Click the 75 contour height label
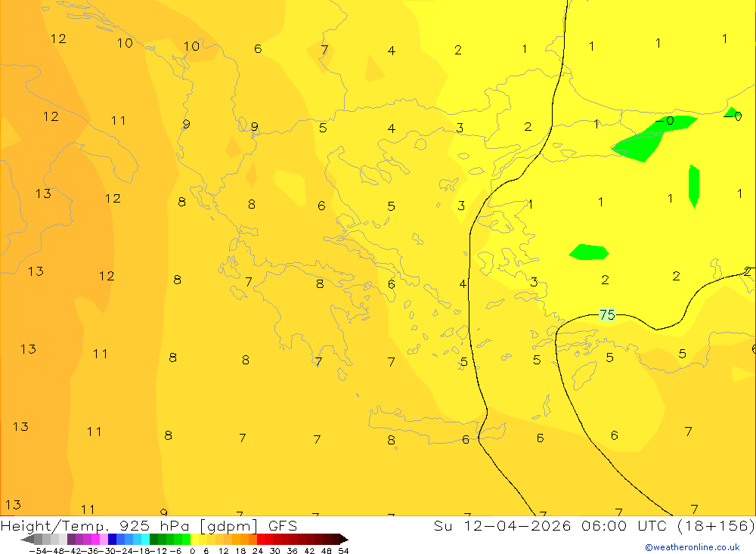 [607, 315]
